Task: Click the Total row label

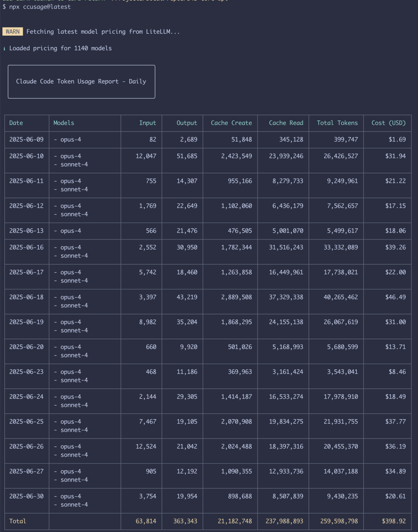Action: [x=17, y=521]
